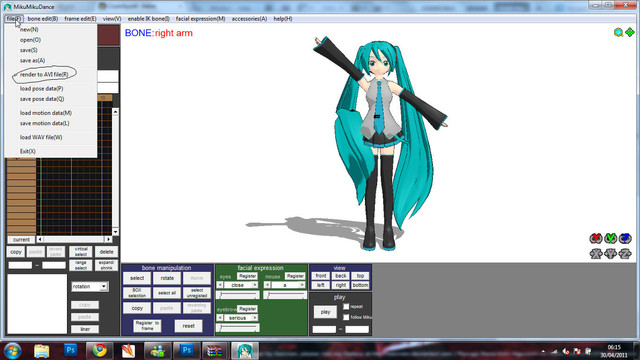Click the timeline horizontal scrollbar right arrow
Viewport: 640px width, 360px height.
[x=108, y=240]
